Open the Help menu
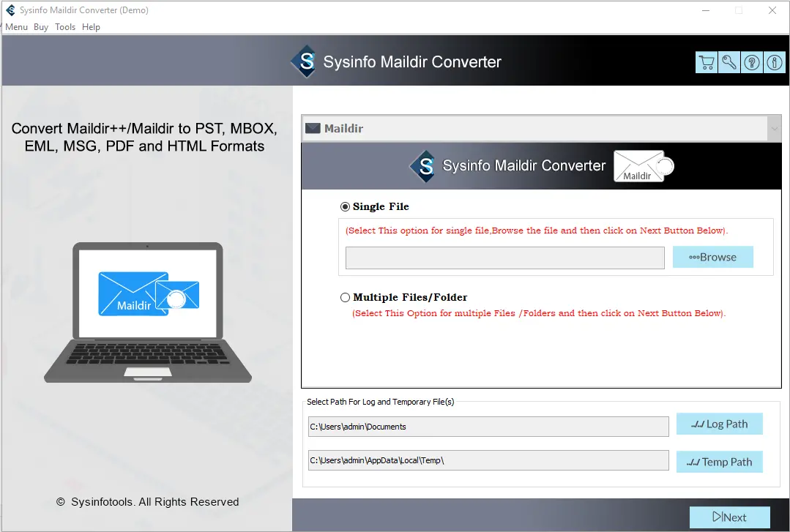 (92, 26)
